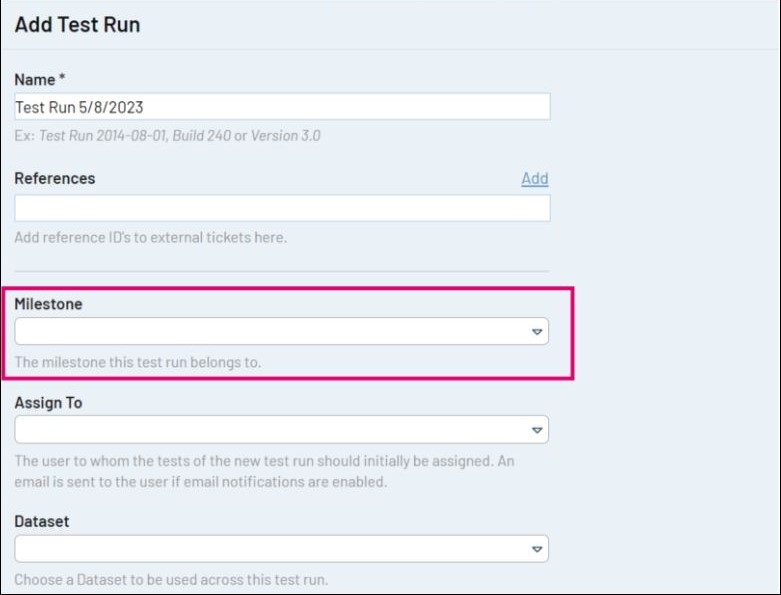Screen dimensions: 781x595
Task: Click the Milestone dropdown arrow
Action: coord(536,332)
